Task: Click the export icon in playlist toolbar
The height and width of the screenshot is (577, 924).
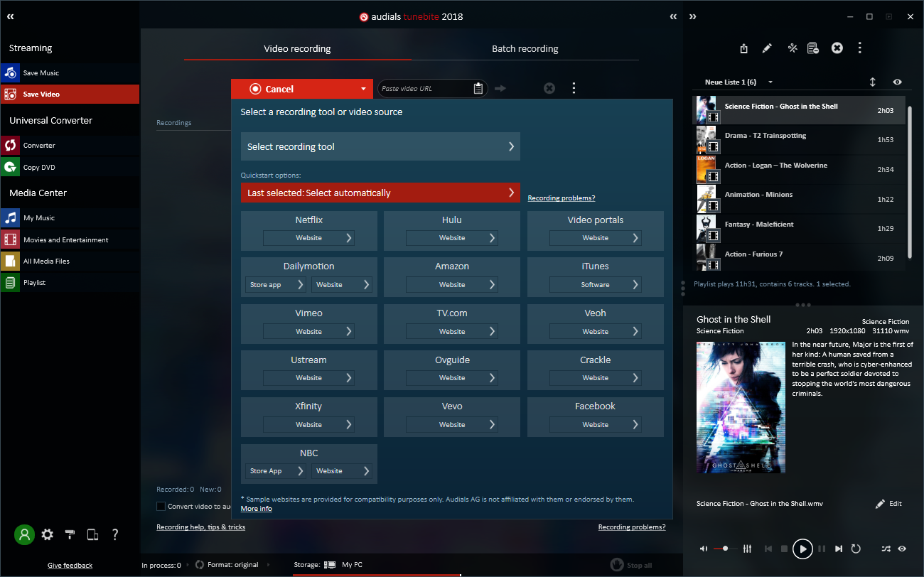Action: [x=743, y=48]
